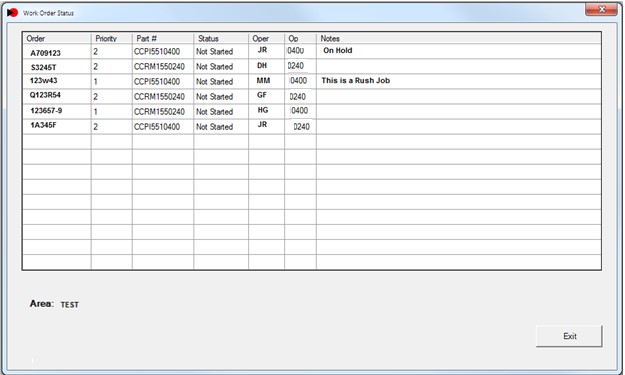Screen dimensions: 625x375
Task: Click Op value 0400 for order 123657-9
Action: 299,111
